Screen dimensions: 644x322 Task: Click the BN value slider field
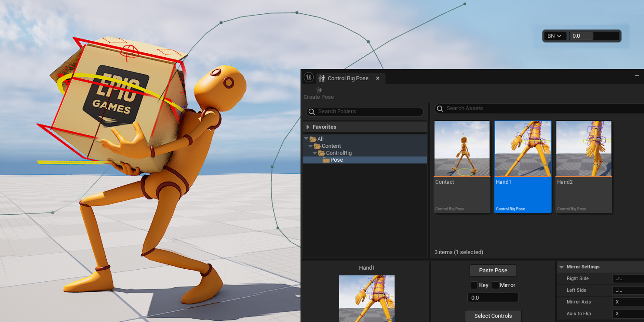click(x=594, y=36)
